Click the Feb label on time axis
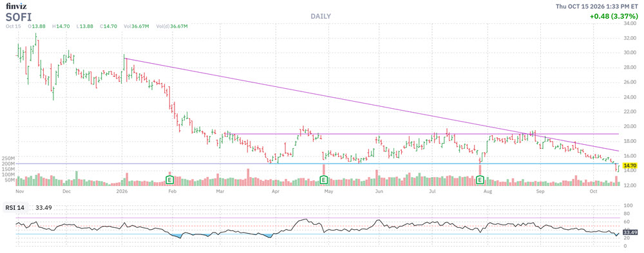 pyautogui.click(x=172, y=191)
